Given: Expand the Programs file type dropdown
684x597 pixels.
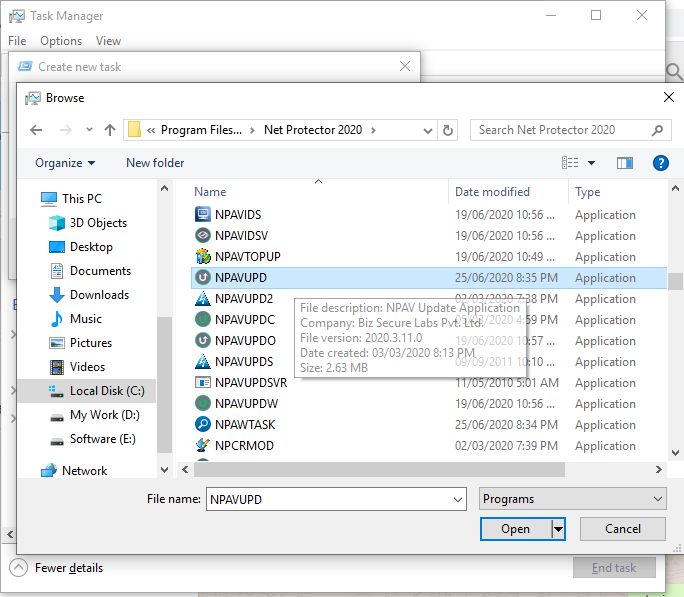Looking at the screenshot, I should (x=572, y=499).
